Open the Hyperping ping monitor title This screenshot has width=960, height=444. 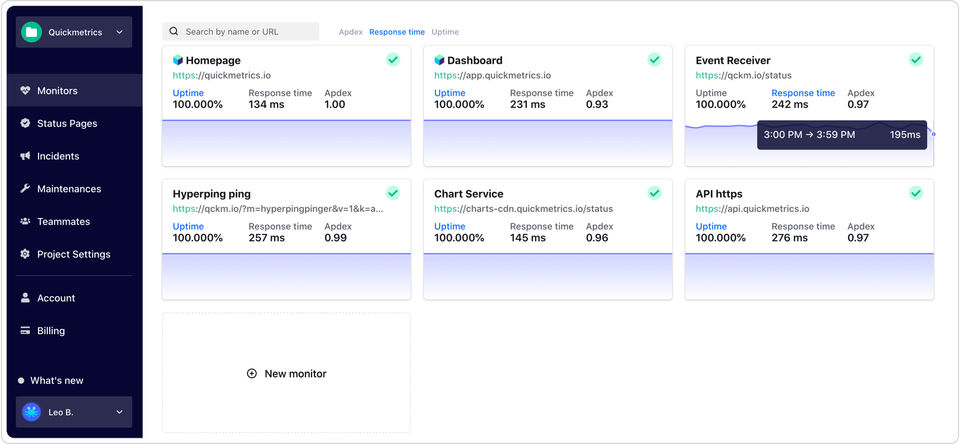click(x=211, y=194)
